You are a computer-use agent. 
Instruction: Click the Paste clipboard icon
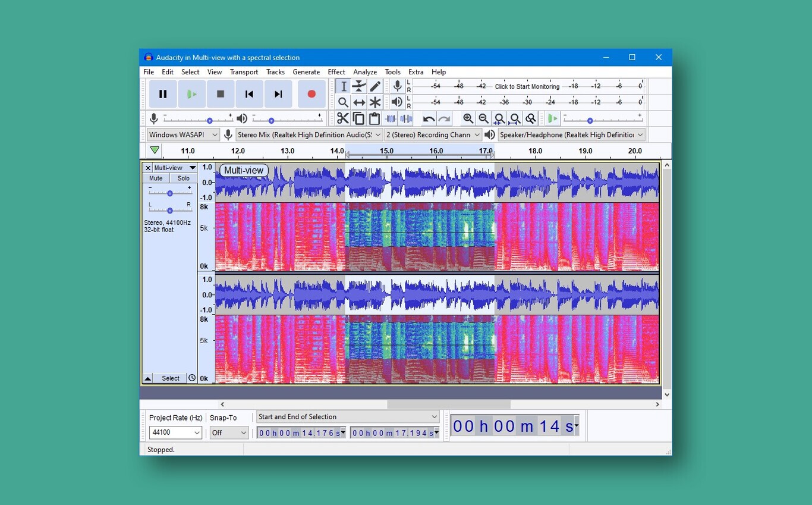tap(374, 118)
